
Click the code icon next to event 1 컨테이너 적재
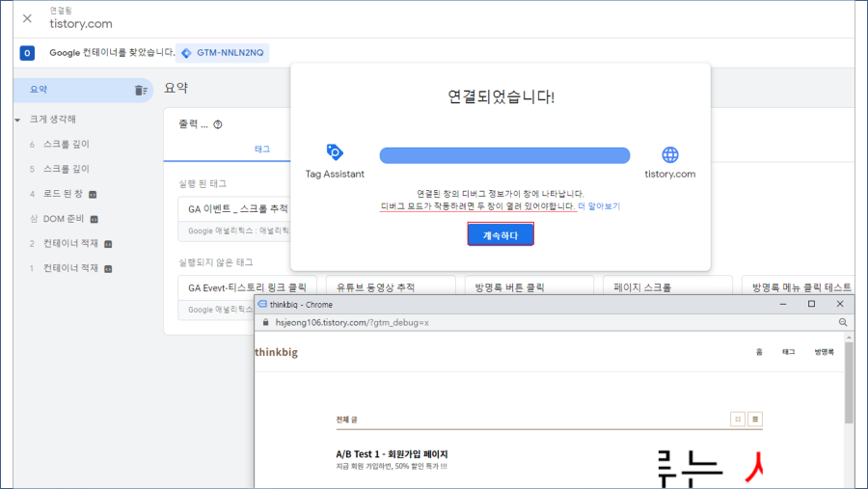[108, 268]
